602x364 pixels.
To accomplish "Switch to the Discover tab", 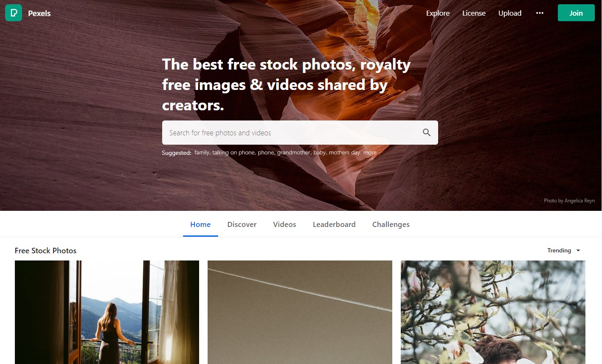I will coord(242,224).
